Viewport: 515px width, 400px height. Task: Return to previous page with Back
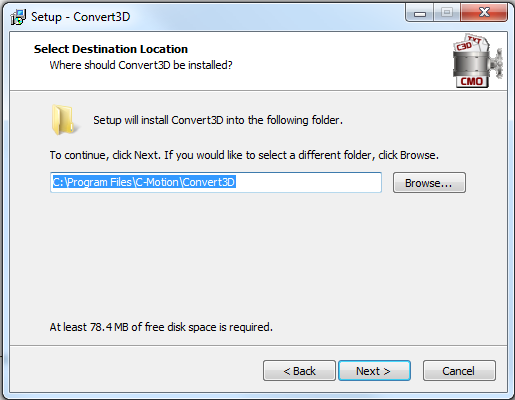(299, 370)
